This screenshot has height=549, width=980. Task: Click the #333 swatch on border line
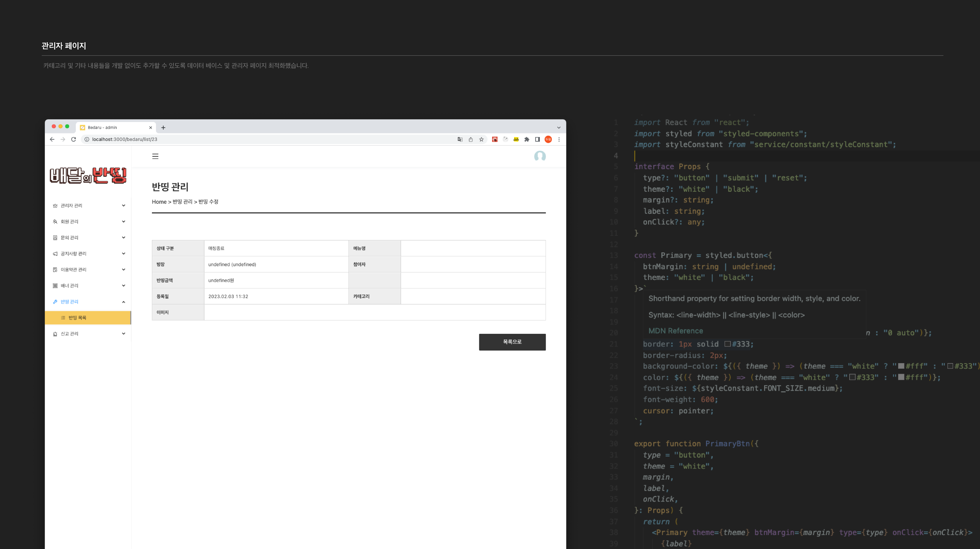pos(728,344)
